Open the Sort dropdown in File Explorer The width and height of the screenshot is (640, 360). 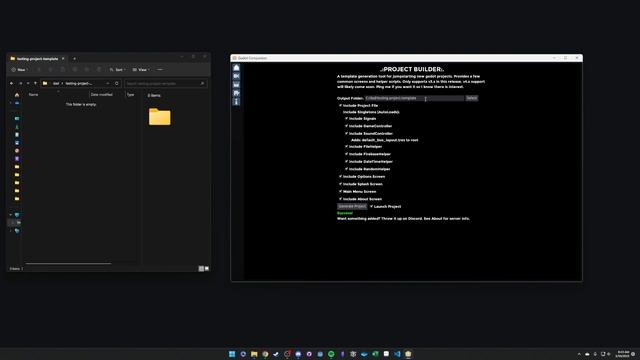[118, 70]
